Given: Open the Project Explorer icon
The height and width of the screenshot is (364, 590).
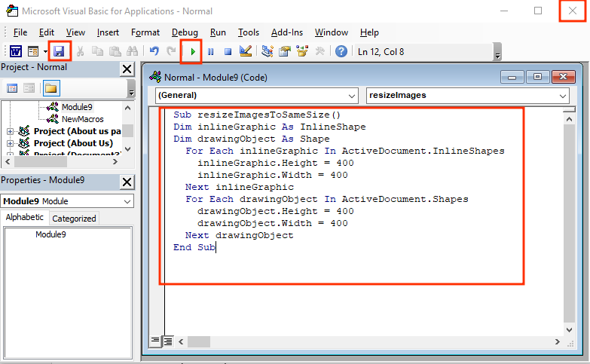Looking at the screenshot, I should 267,51.
